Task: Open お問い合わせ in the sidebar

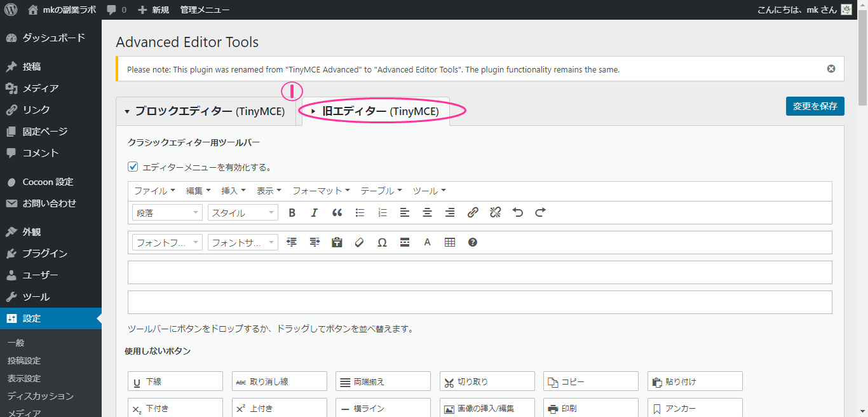Action: coord(51,203)
